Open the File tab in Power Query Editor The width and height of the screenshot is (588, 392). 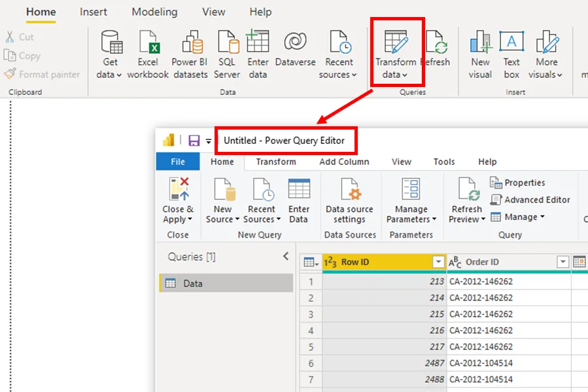pos(178,162)
